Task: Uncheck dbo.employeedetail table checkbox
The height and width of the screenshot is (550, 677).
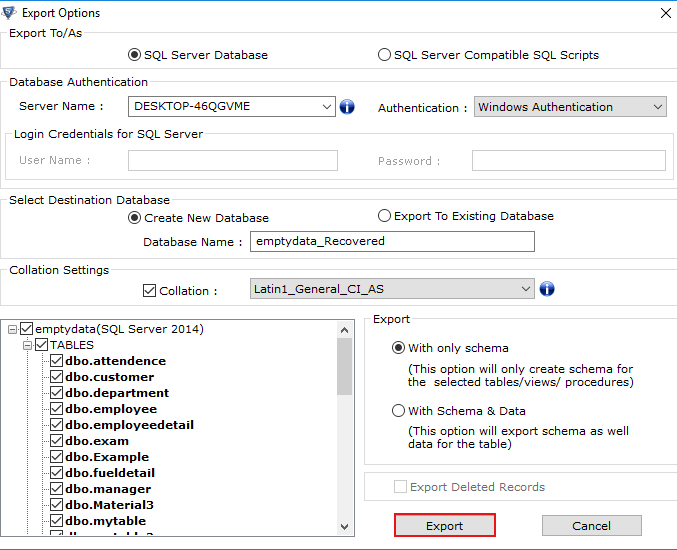Action: pyautogui.click(x=57, y=424)
